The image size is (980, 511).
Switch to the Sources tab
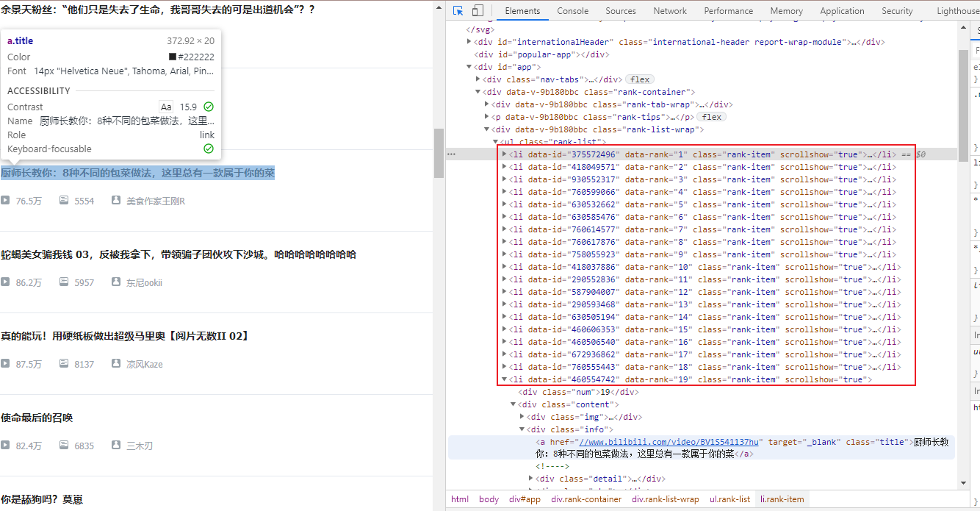pyautogui.click(x=621, y=11)
